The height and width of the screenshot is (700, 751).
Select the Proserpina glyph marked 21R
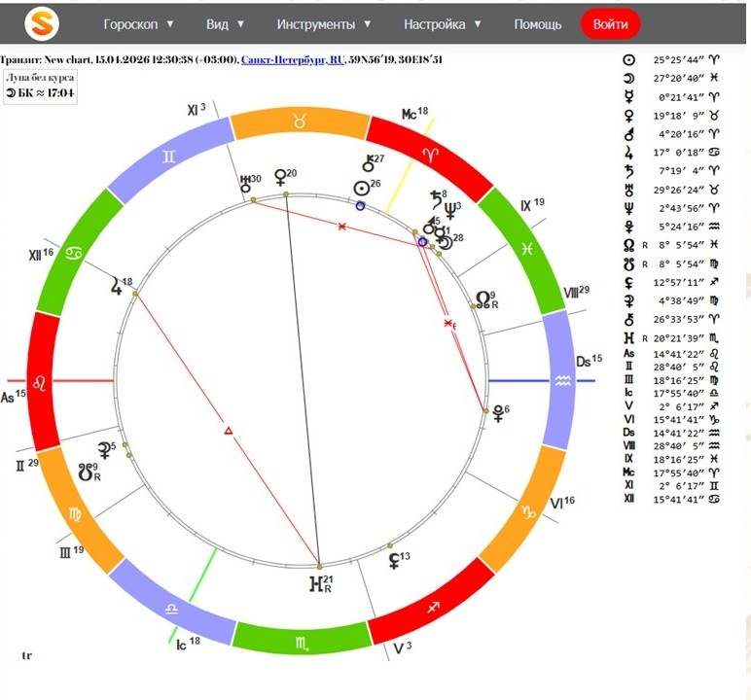[x=316, y=583]
